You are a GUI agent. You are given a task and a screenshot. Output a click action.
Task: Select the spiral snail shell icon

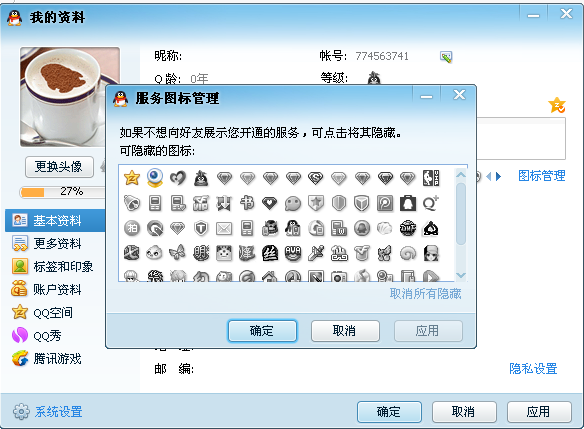(408, 254)
